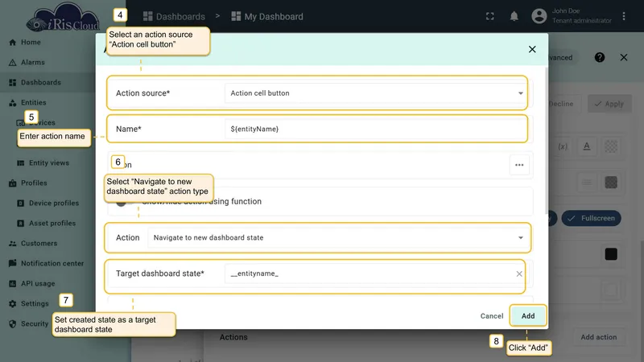Click the dialog vertical scrollbar
Screen dimensions: 644x362
[546, 140]
